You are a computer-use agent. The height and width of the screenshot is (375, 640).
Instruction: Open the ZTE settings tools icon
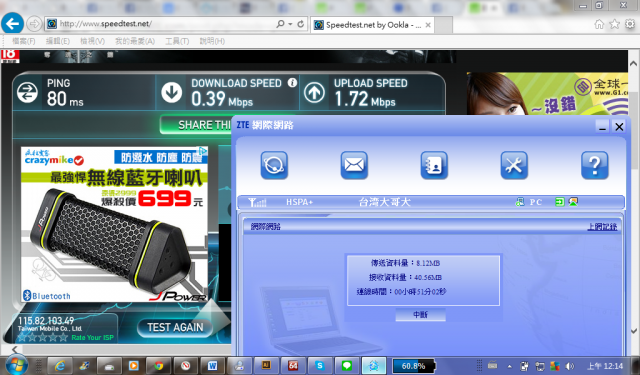point(514,165)
